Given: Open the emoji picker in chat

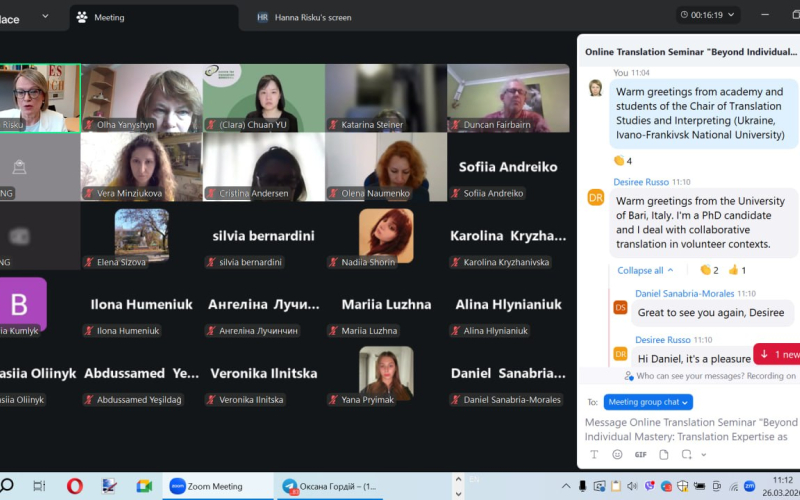Looking at the screenshot, I should point(617,454).
